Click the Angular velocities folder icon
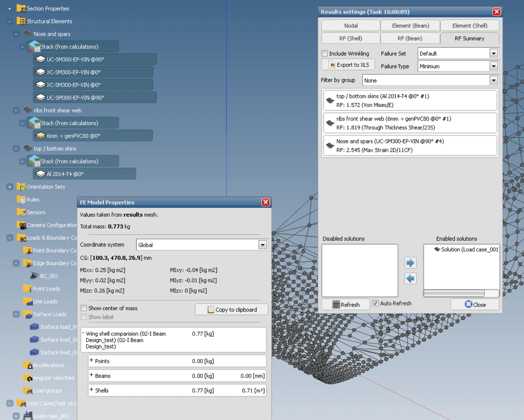Viewport: 524px width, 420px height. [x=28, y=378]
